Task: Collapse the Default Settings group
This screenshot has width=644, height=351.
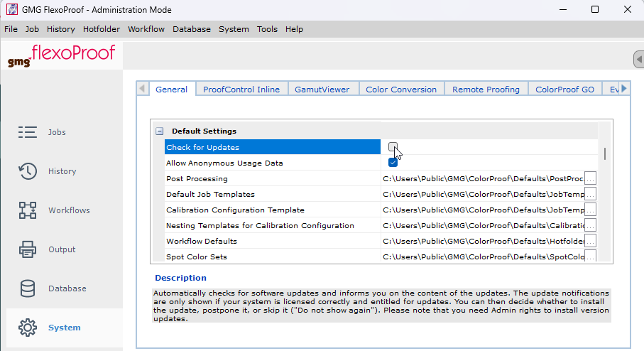Action: coord(159,131)
